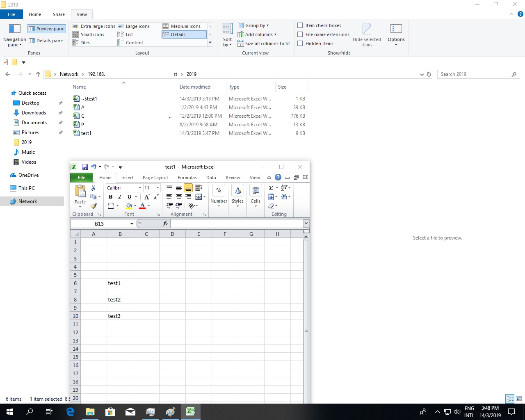Click the Paste clipboard icon in Excel
Image resolution: width=525 pixels, height=420 pixels.
[80, 192]
